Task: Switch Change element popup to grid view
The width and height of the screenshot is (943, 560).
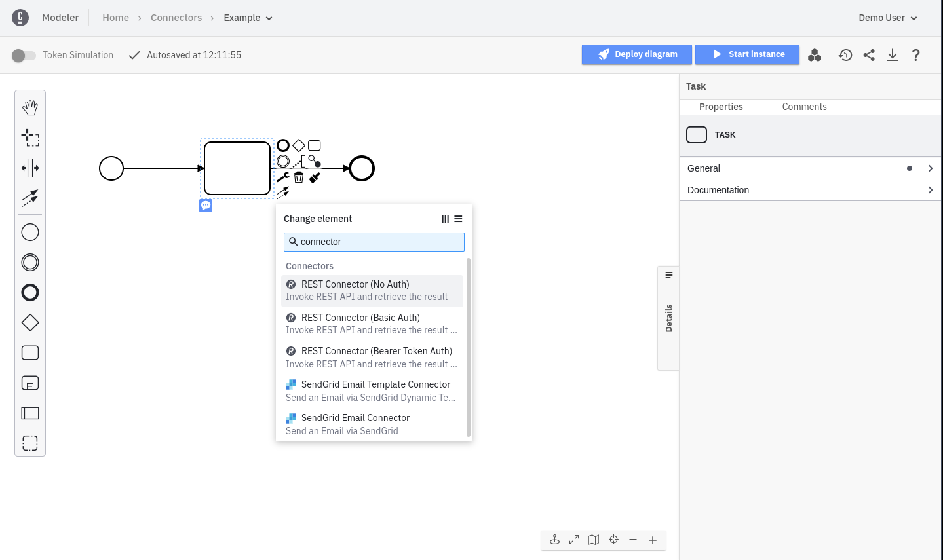Action: pyautogui.click(x=446, y=219)
